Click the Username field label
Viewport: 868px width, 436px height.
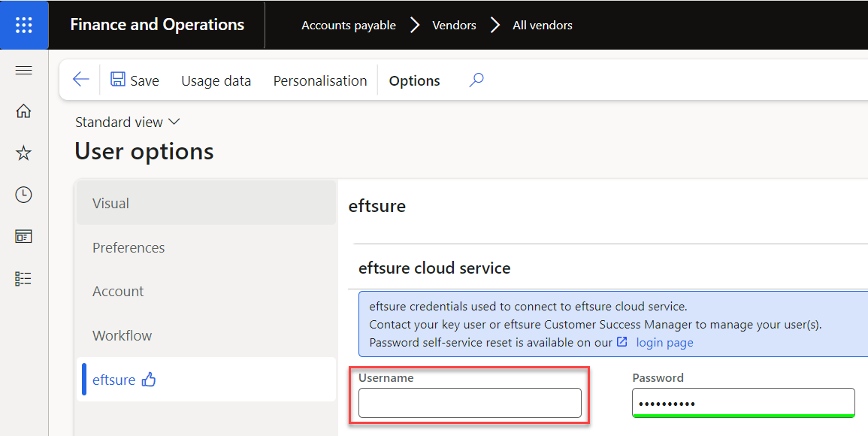click(x=386, y=378)
